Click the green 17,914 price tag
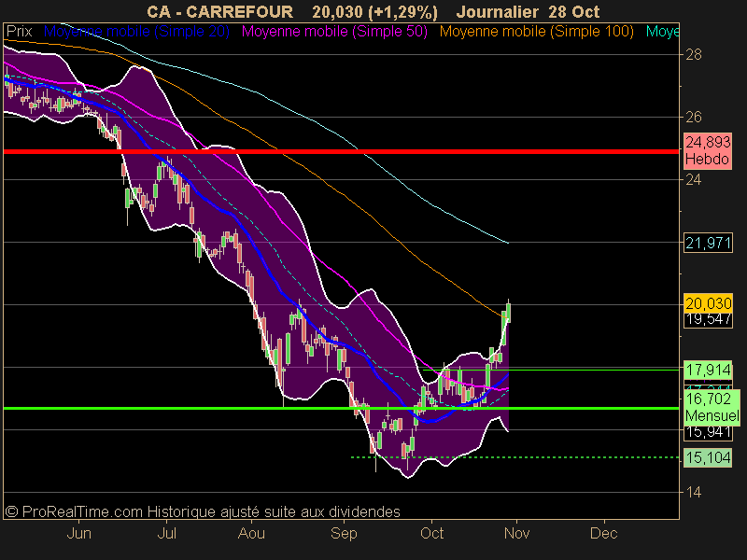The width and height of the screenshot is (747, 560). 708,370
